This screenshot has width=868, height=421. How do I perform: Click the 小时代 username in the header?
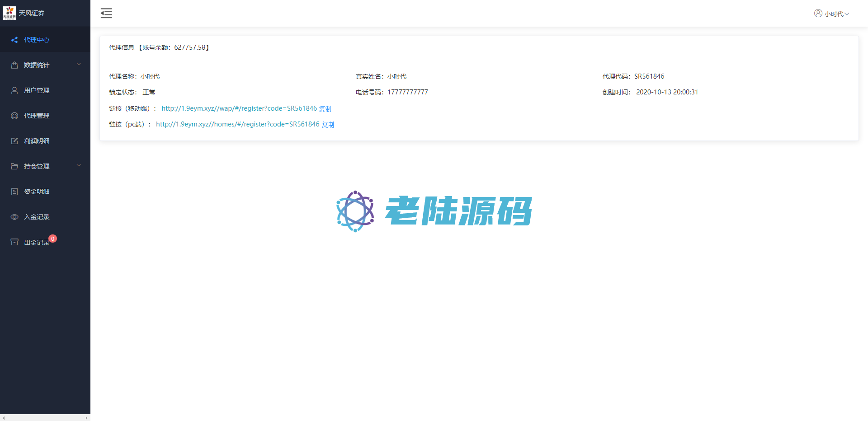click(834, 14)
